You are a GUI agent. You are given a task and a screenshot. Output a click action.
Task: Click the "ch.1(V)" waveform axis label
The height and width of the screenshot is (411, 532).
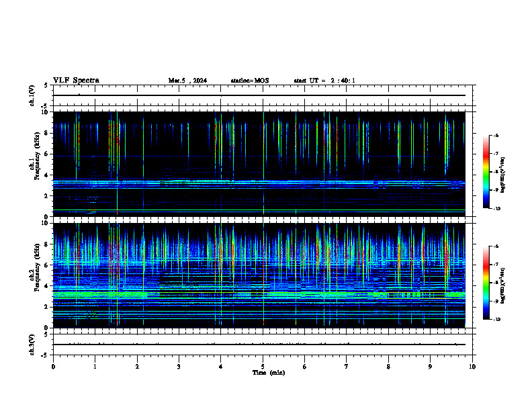(x=32, y=95)
